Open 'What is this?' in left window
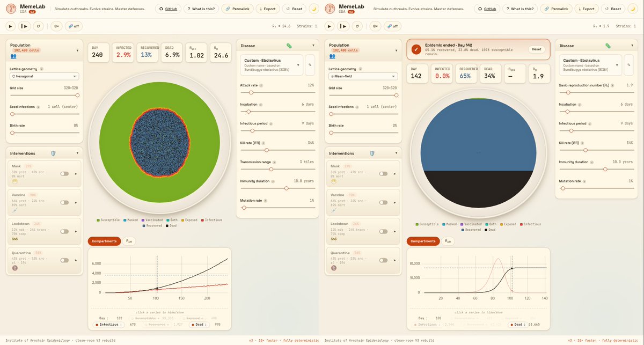The height and width of the screenshot is (345, 644). click(x=201, y=9)
